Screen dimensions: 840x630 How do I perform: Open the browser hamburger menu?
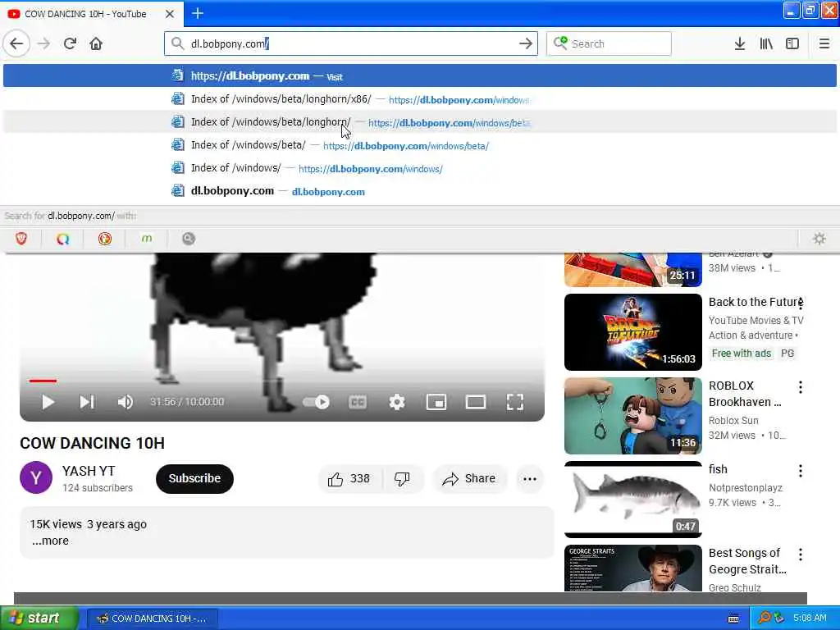[824, 43]
